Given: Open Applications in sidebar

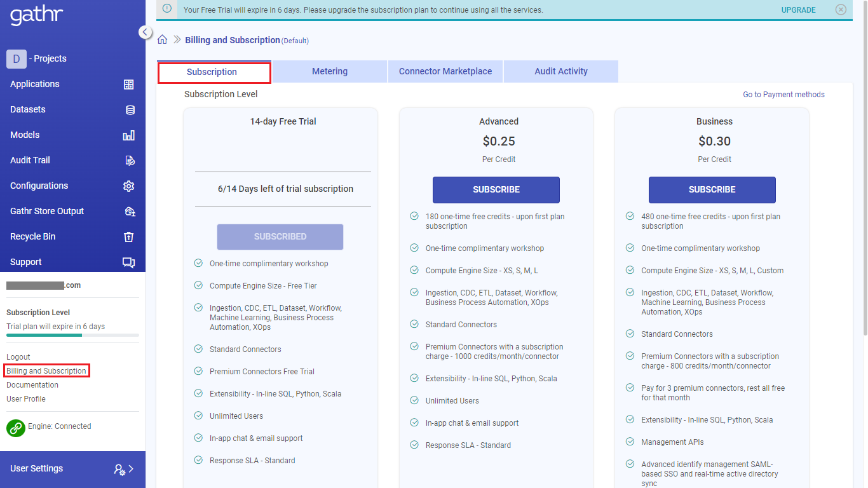Looking at the screenshot, I should 35,84.
